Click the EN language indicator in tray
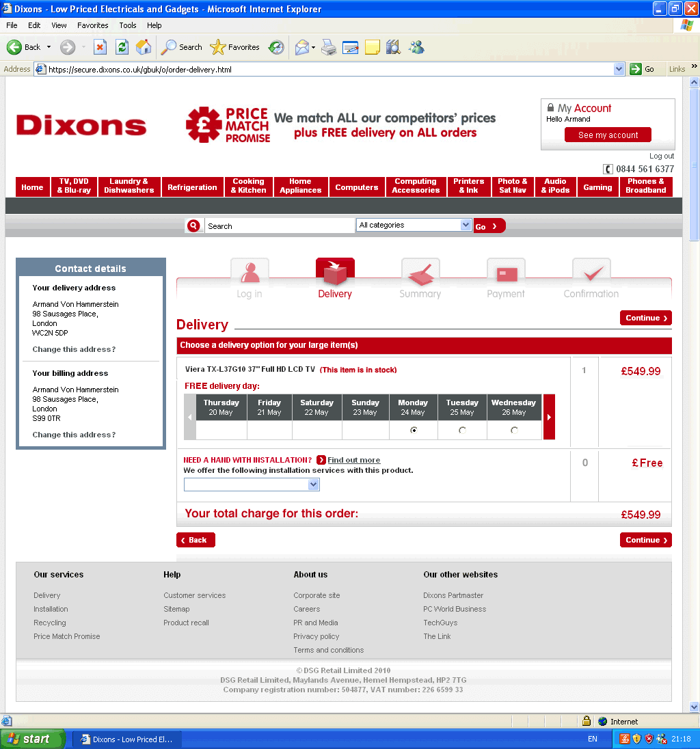This screenshot has height=749, width=700. [x=593, y=739]
